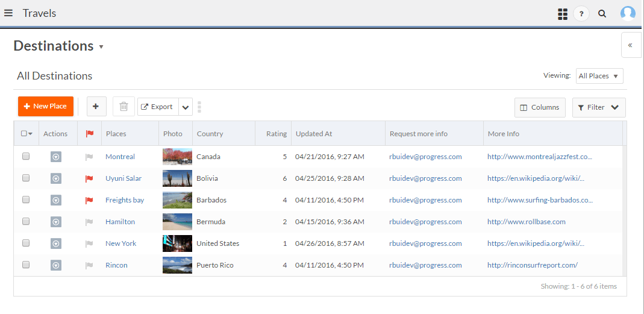Image resolution: width=644 pixels, height=314 pixels.
Task: Click the plus quick-create button
Action: tap(96, 107)
